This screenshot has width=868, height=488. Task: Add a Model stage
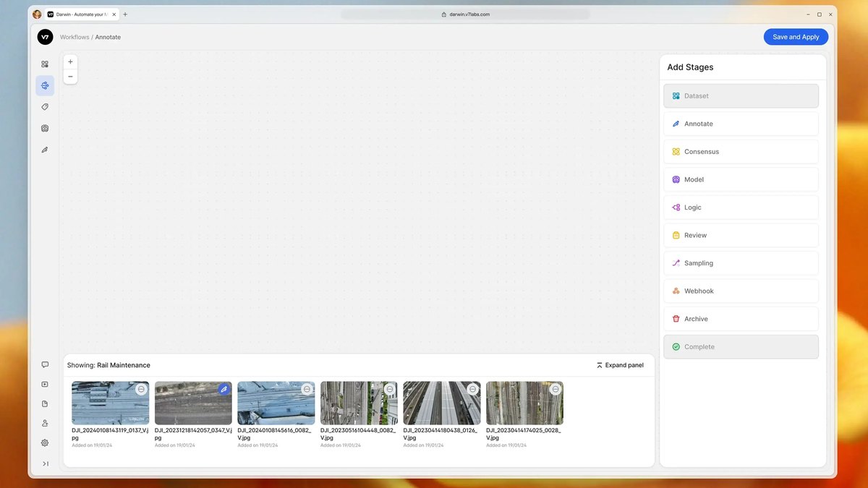pyautogui.click(x=741, y=179)
